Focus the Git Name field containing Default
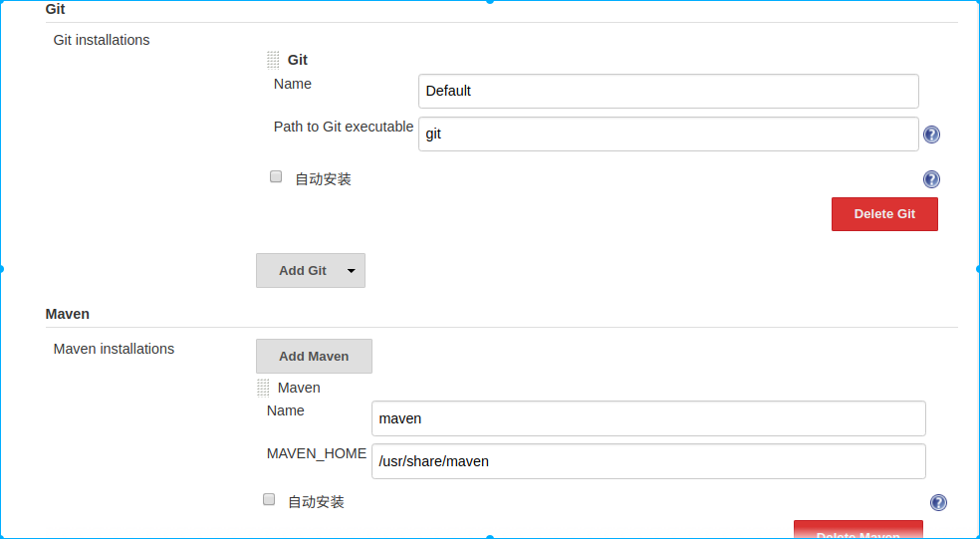This screenshot has height=539, width=980. pyautogui.click(x=668, y=92)
